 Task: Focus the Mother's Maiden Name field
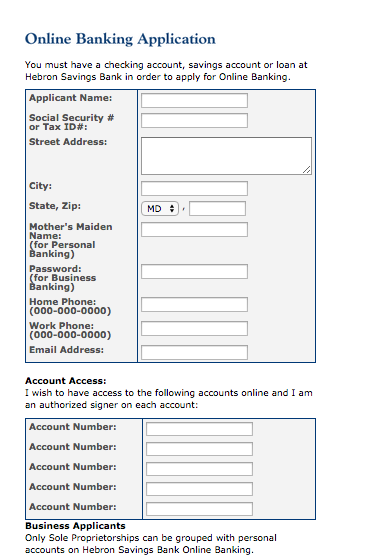194,229
